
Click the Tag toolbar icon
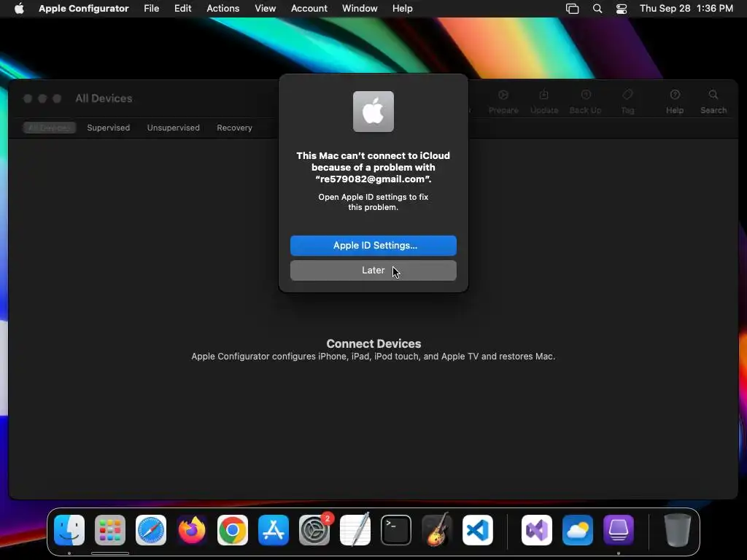[x=627, y=101]
